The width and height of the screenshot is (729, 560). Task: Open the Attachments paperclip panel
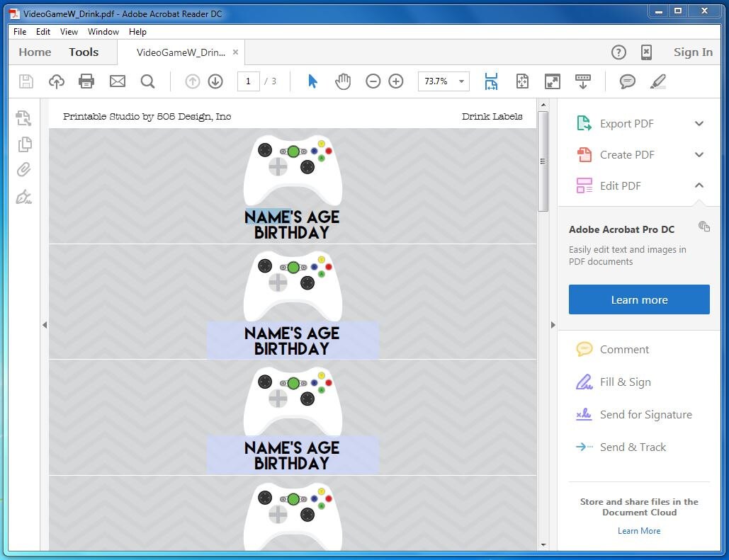click(23, 170)
